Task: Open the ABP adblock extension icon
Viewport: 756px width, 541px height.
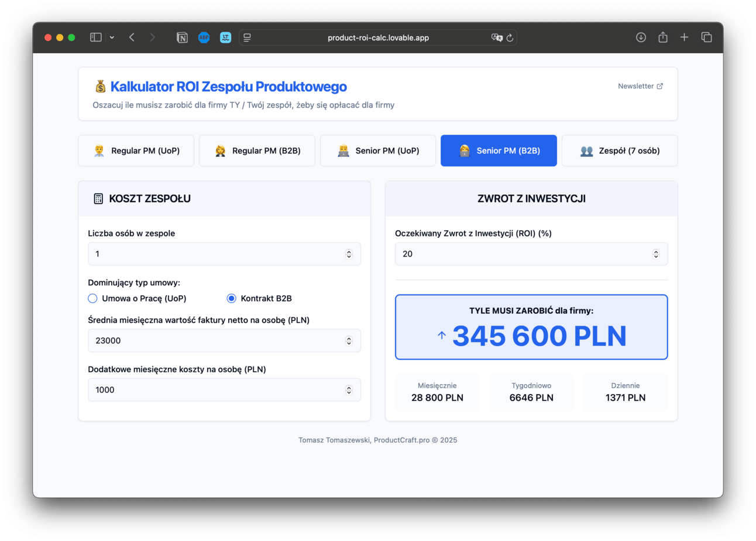Action: coord(204,37)
